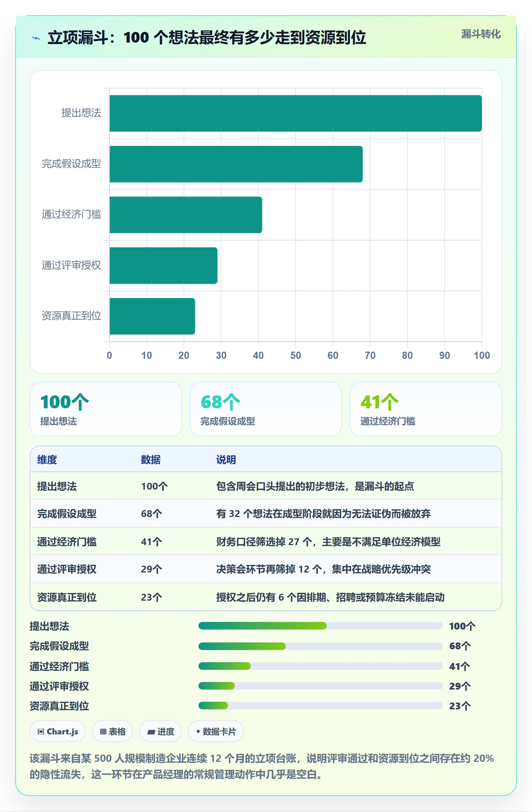
Task: Click the footer paragraph about 500 人规模制造企业
Action: (262, 766)
